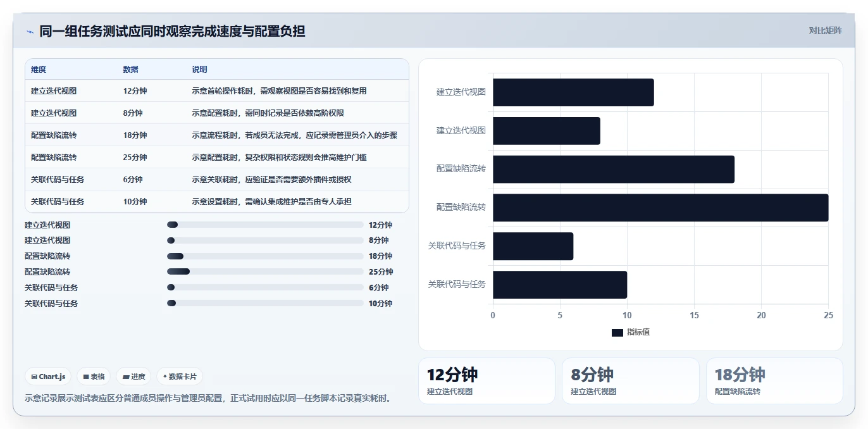Select the 进度 chip

(133, 376)
